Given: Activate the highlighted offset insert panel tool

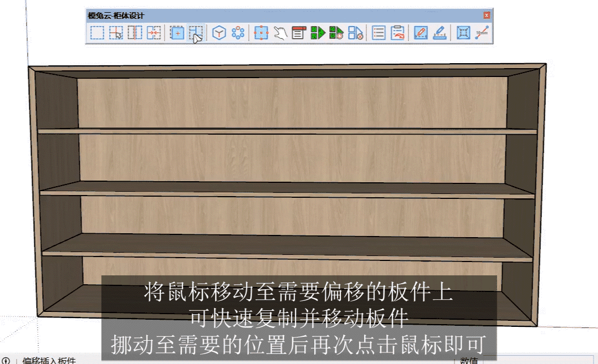Looking at the screenshot, I should point(196,33).
